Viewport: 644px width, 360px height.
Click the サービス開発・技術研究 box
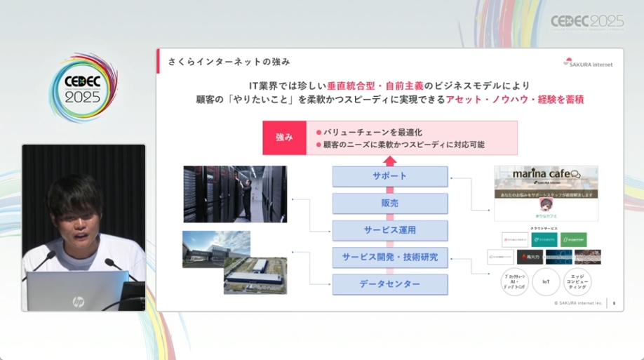(x=389, y=258)
